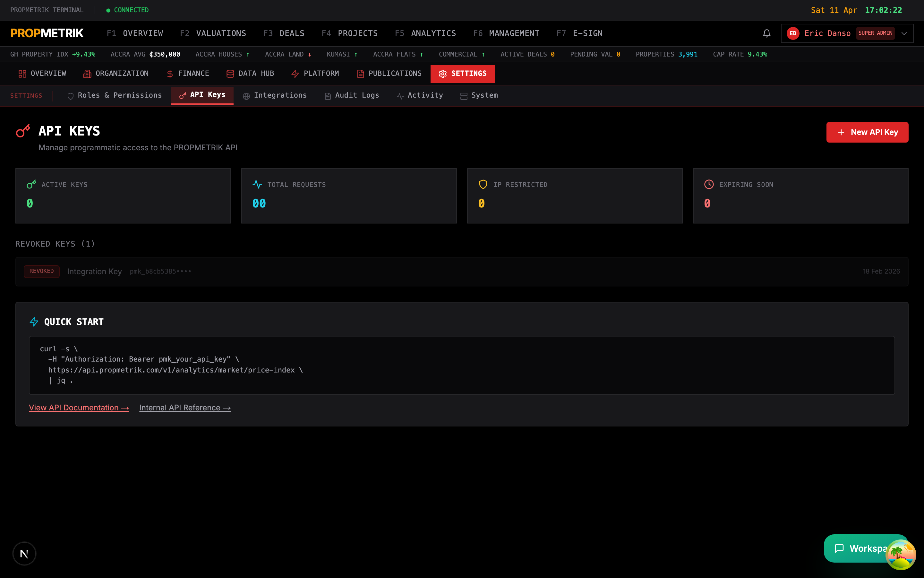Click the REVOKED badge on Integration Key
This screenshot has width=924, height=578.
point(42,271)
